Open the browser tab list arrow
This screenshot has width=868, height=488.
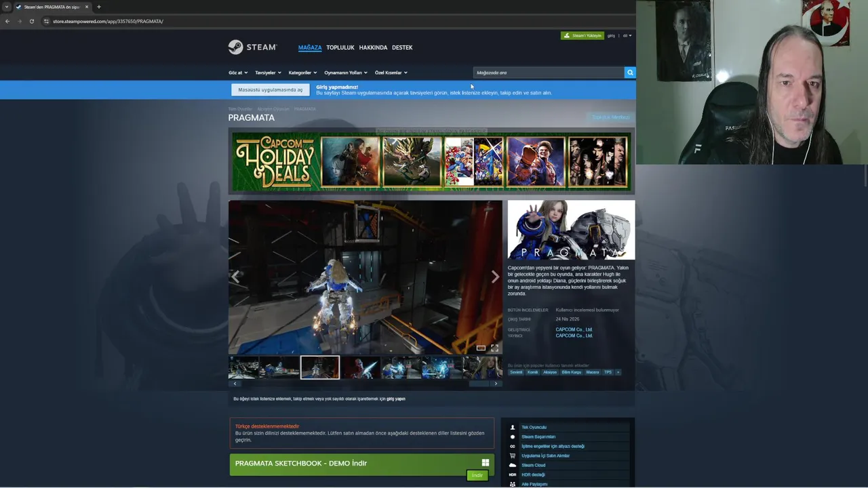[x=7, y=7]
